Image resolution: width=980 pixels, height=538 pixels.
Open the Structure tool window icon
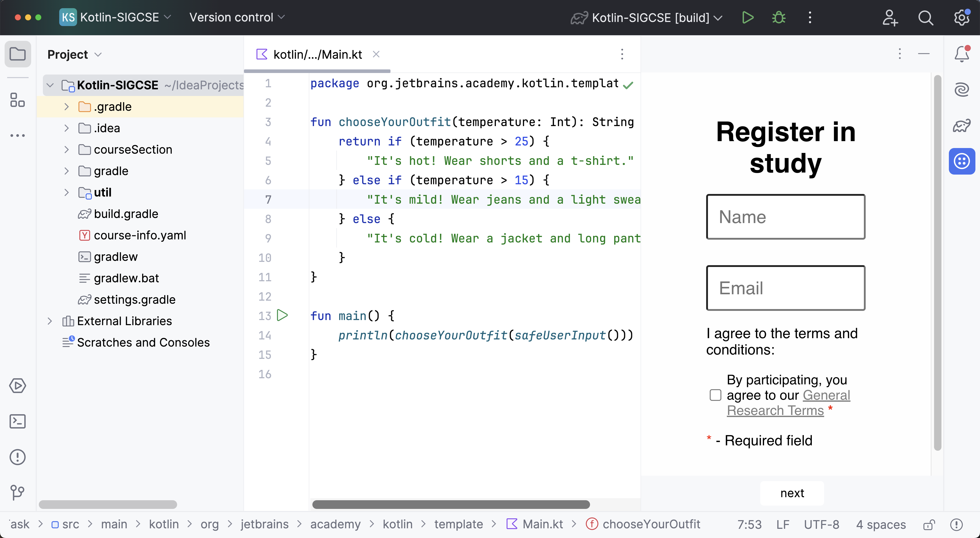18,100
